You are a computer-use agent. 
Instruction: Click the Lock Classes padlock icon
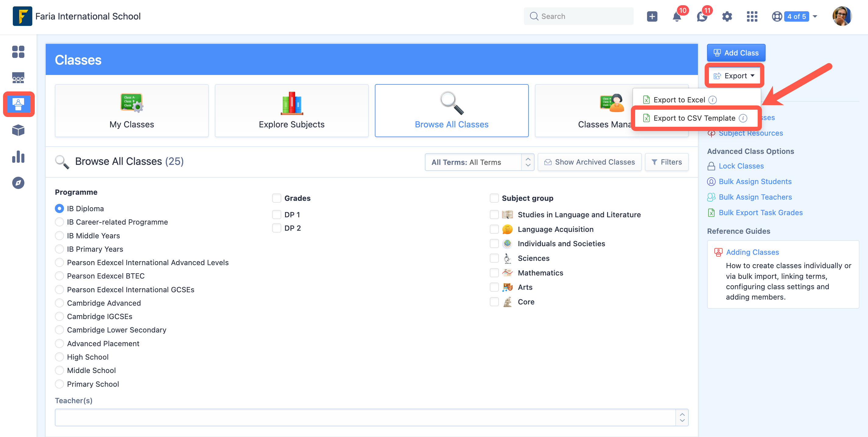(711, 166)
